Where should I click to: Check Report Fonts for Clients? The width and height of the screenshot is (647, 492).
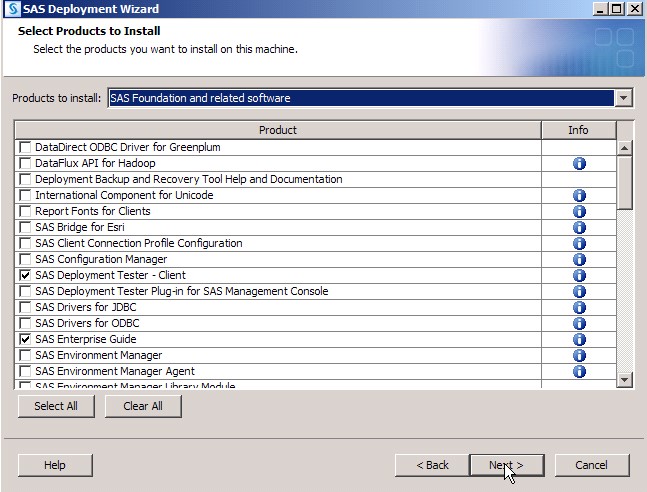[25, 211]
